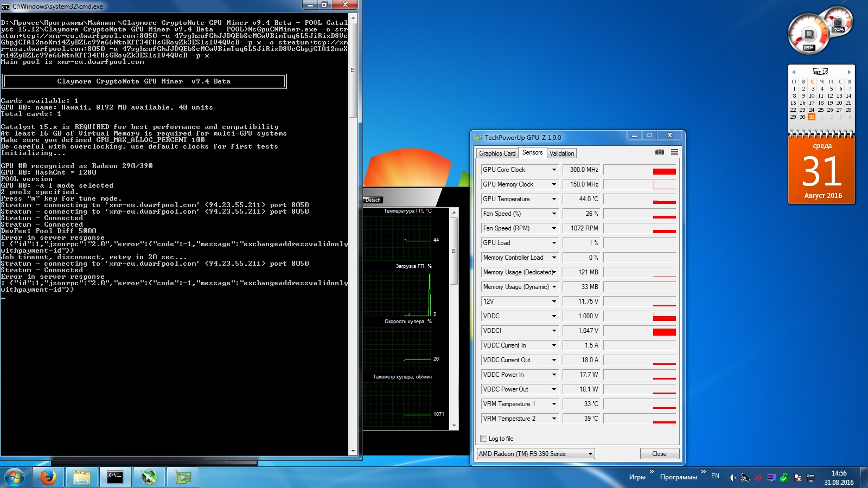Click the satellite dish tray icon

(x=745, y=478)
